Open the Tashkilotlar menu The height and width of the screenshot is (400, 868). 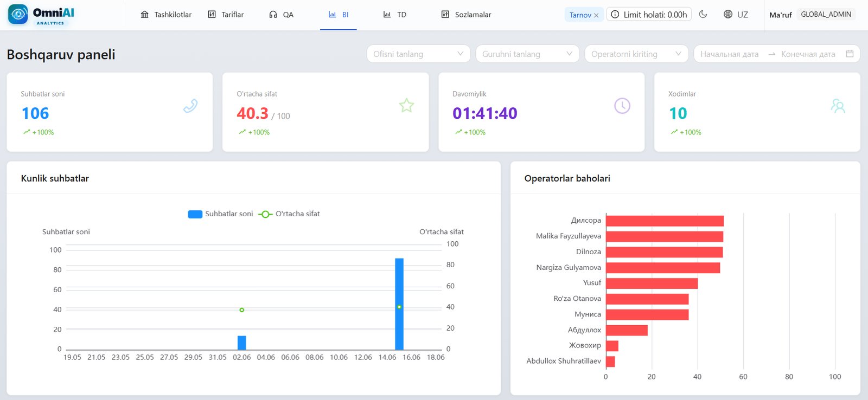tap(166, 15)
